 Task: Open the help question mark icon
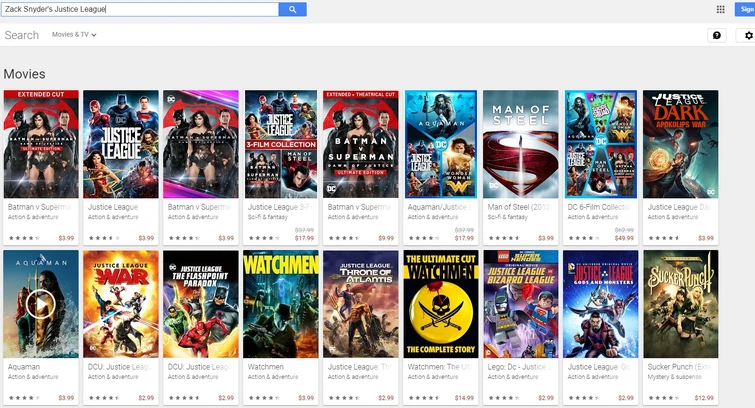click(716, 35)
